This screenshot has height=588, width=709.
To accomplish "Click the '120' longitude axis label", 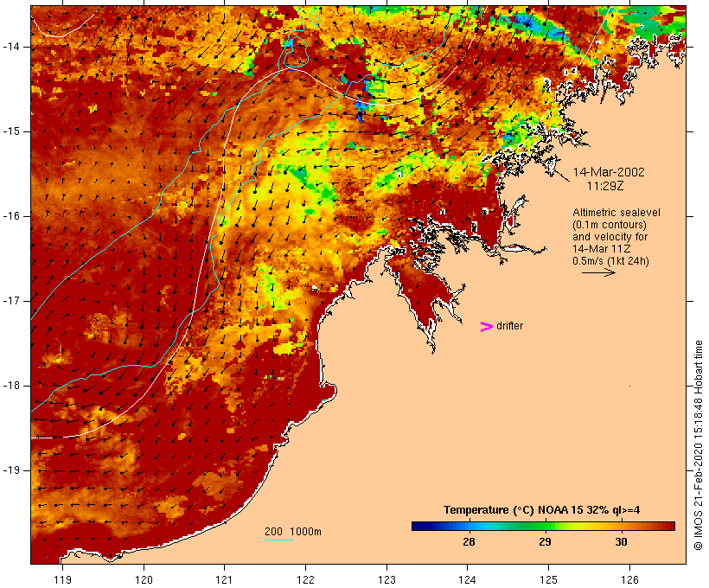I will point(144,579).
